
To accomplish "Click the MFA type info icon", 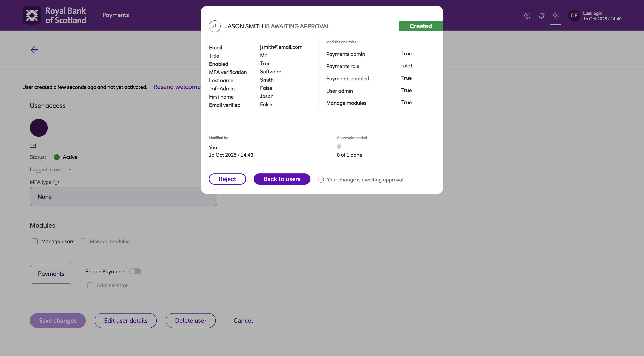I will [x=56, y=182].
